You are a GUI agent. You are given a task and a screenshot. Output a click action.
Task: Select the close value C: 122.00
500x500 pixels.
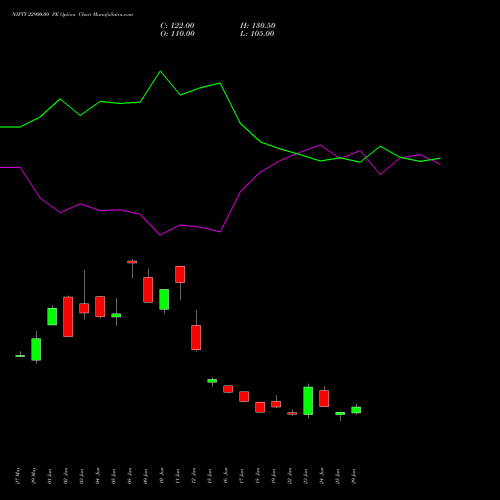click(x=177, y=26)
